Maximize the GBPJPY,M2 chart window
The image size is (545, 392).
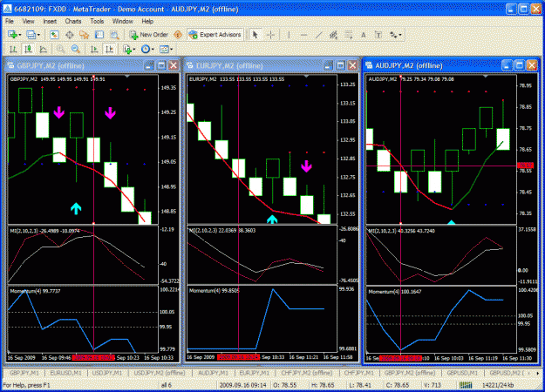pos(161,65)
